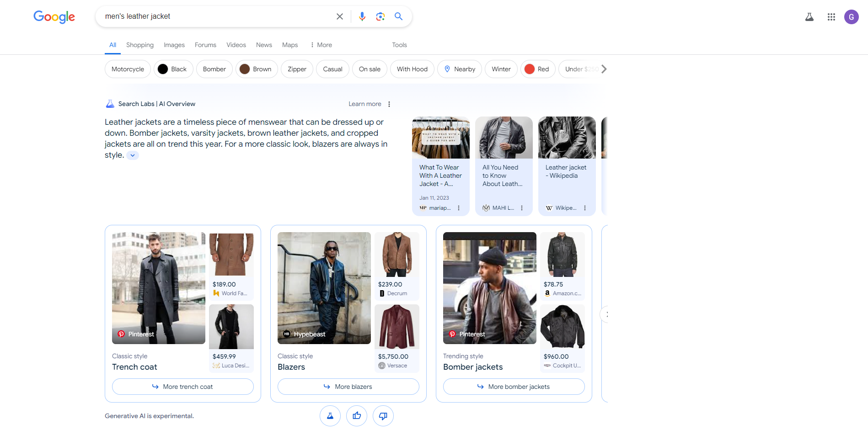Switch to the News tab
The image size is (868, 430).
click(x=264, y=45)
